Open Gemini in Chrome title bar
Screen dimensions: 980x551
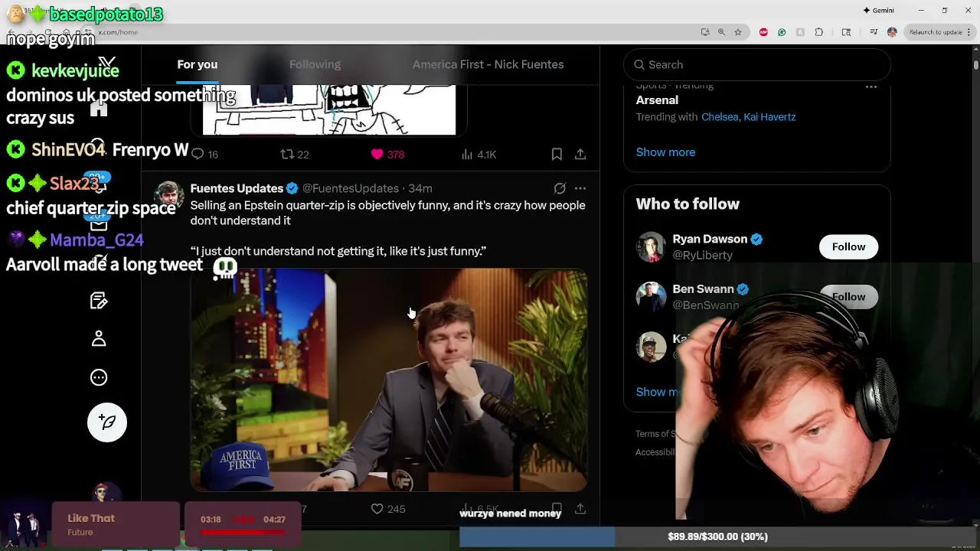[878, 11]
